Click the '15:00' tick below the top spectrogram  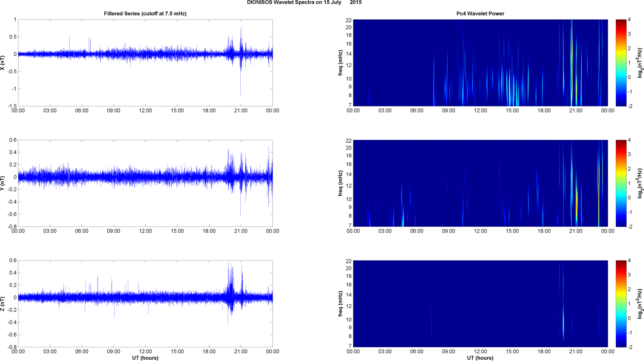[512, 111]
